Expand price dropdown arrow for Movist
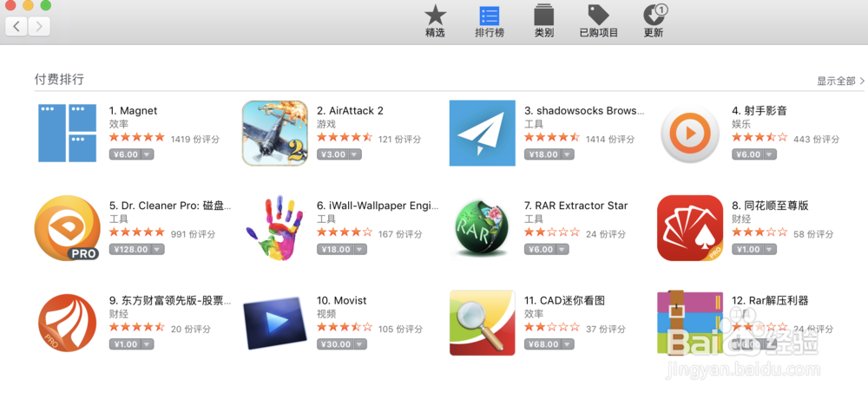 click(x=360, y=344)
